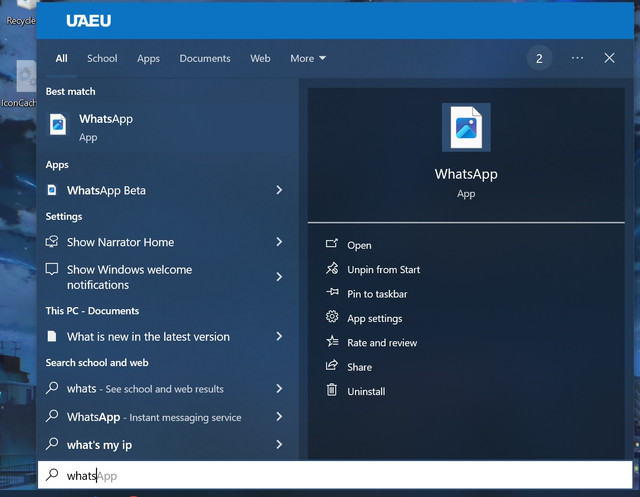The height and width of the screenshot is (497, 640).
Task: Click Open in WhatsApp actions
Action: 359,245
